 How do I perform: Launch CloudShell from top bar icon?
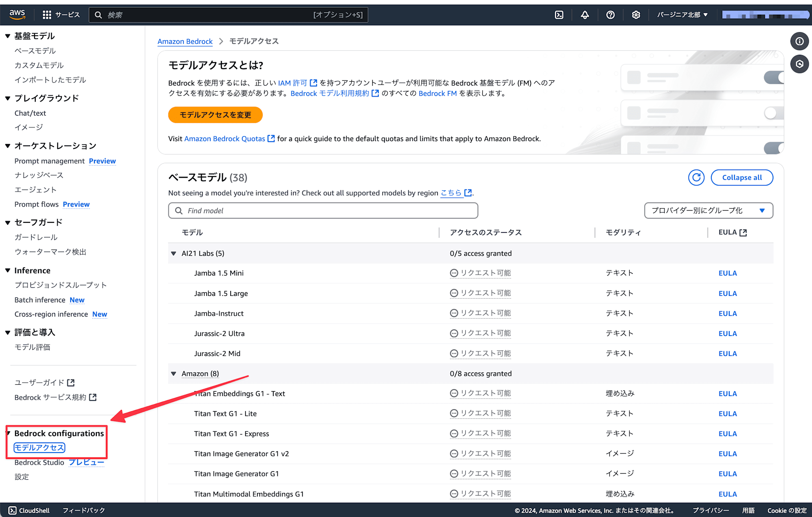coord(559,15)
